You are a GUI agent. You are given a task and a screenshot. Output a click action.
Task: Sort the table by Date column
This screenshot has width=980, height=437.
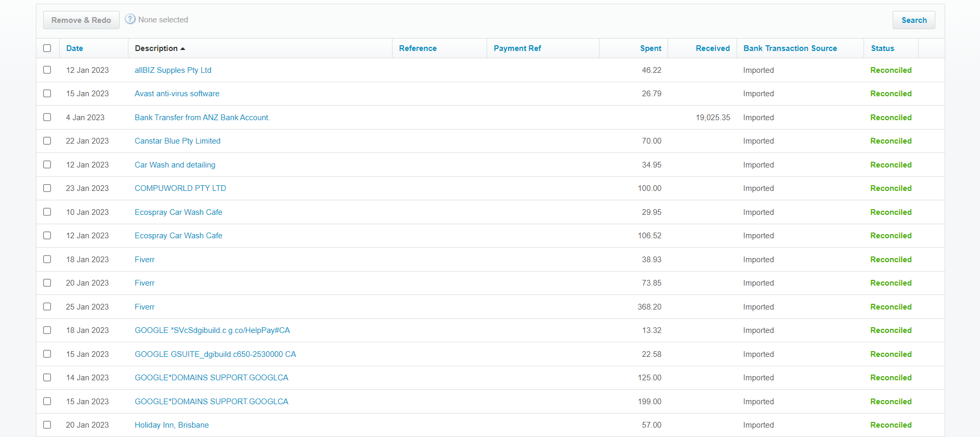point(74,48)
